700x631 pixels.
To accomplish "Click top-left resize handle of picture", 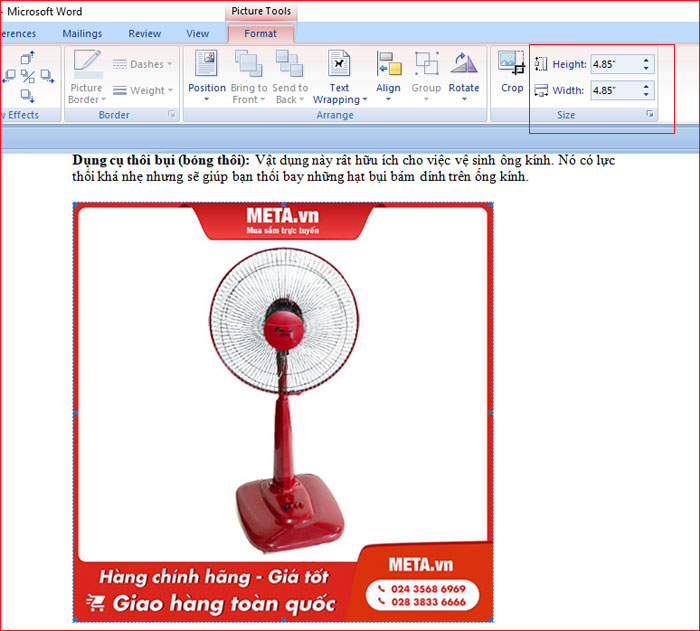I will [75, 205].
